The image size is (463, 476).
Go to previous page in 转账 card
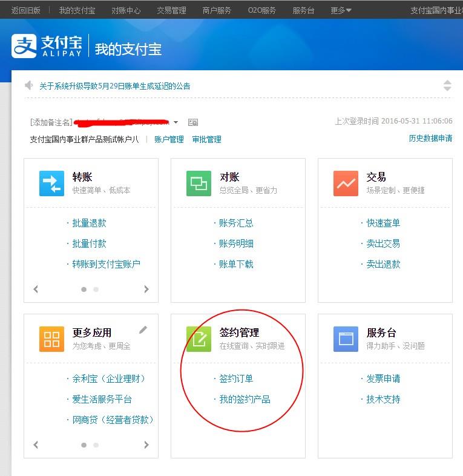(36, 289)
